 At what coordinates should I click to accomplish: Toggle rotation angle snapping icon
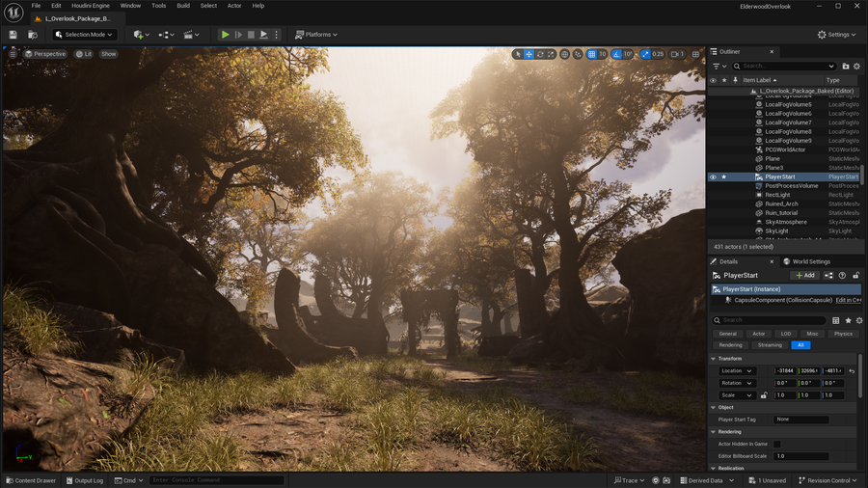pos(617,54)
